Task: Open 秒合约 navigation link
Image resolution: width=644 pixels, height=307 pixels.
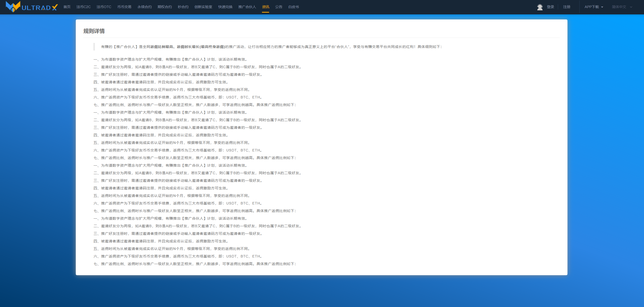Action: click(183, 7)
